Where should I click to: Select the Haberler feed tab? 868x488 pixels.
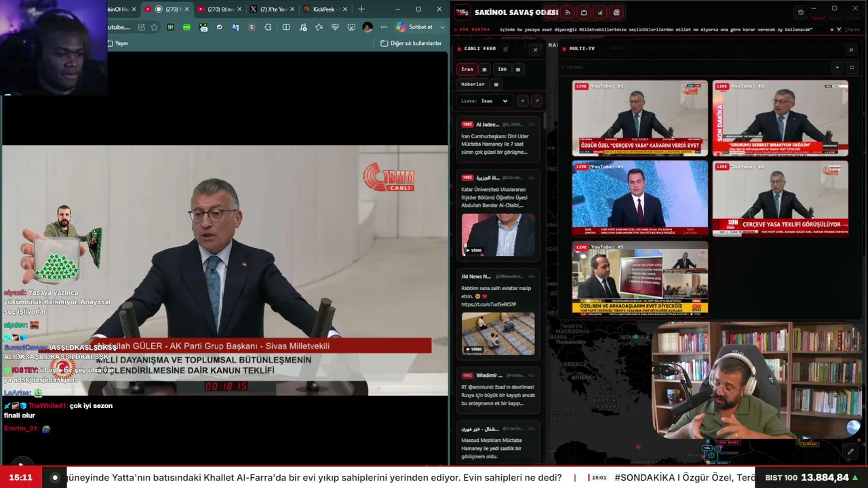pyautogui.click(x=473, y=85)
